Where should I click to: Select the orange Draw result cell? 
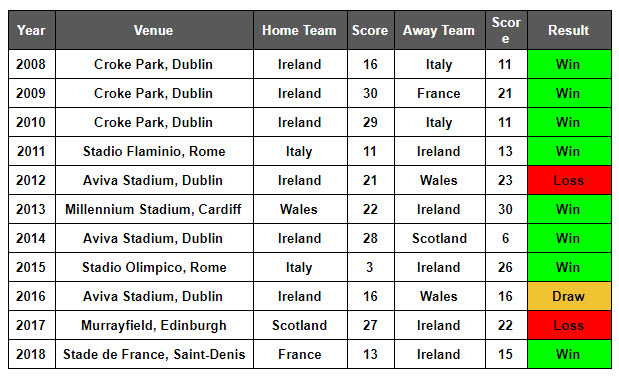pos(569,296)
